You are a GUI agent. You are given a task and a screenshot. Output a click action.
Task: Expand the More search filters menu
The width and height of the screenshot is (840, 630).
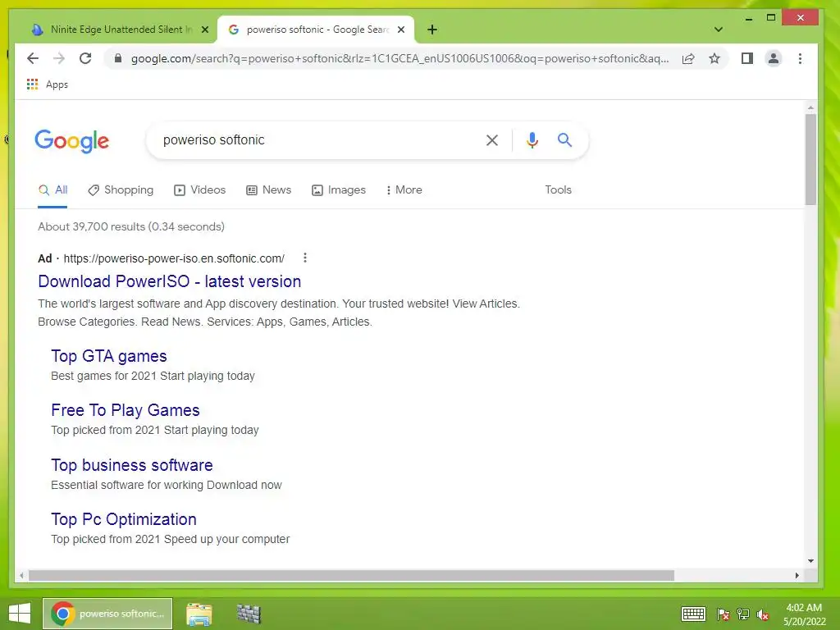pos(404,190)
